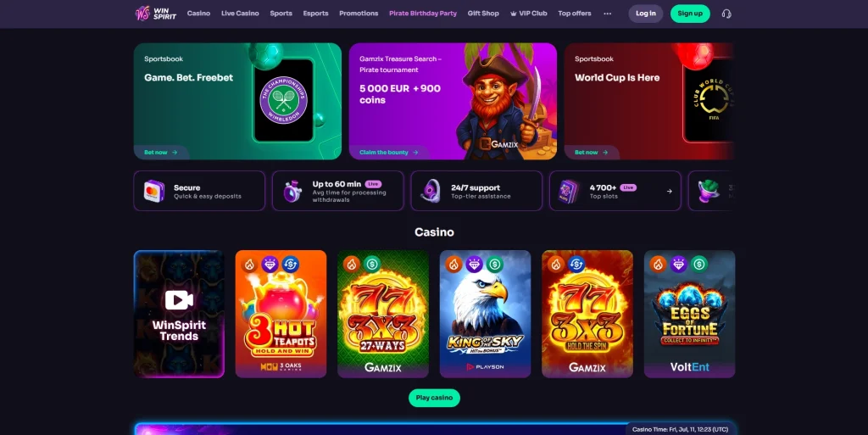Viewport: 868px width, 435px height.
Task: Click the stopwatch withdrawals icon
Action: click(292, 192)
